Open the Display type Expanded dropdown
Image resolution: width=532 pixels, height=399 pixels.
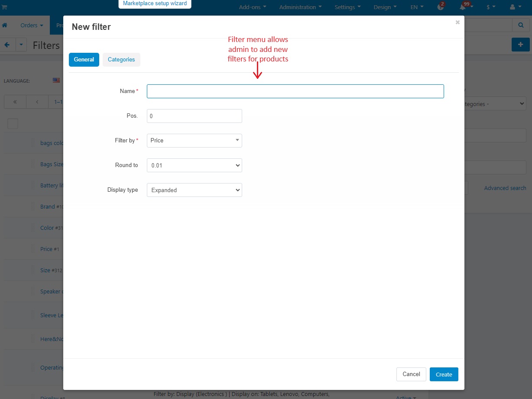point(195,190)
